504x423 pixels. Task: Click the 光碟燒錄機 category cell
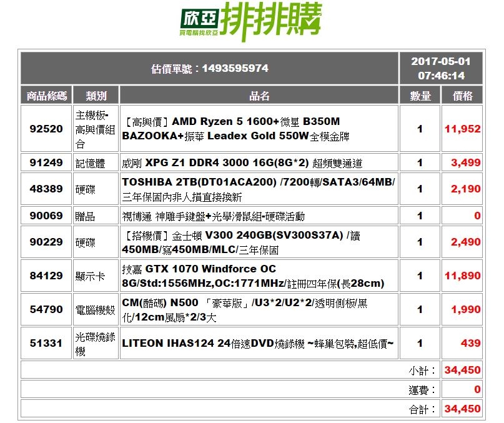pyautogui.click(x=96, y=344)
